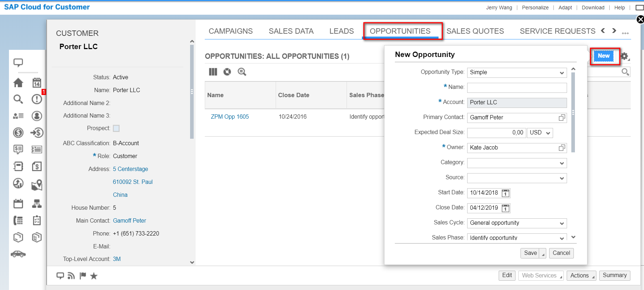Toggle column view icon above opportunities table
644x290 pixels.
coord(213,72)
